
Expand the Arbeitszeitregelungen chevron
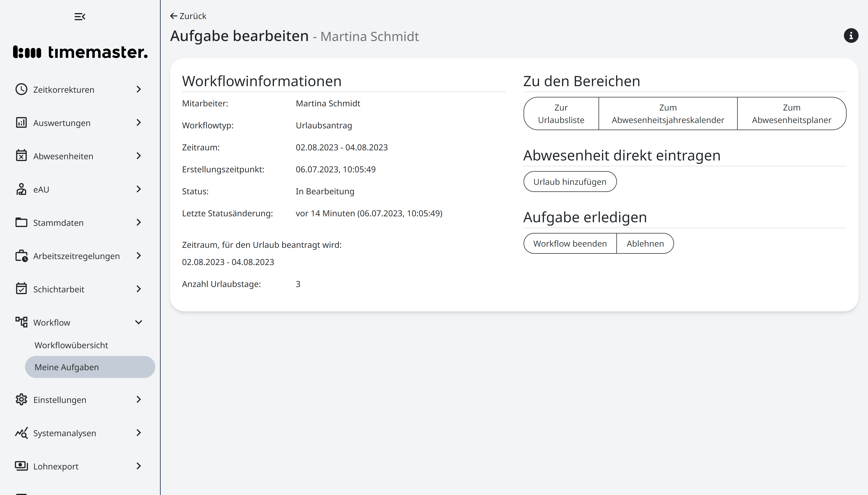tap(138, 256)
